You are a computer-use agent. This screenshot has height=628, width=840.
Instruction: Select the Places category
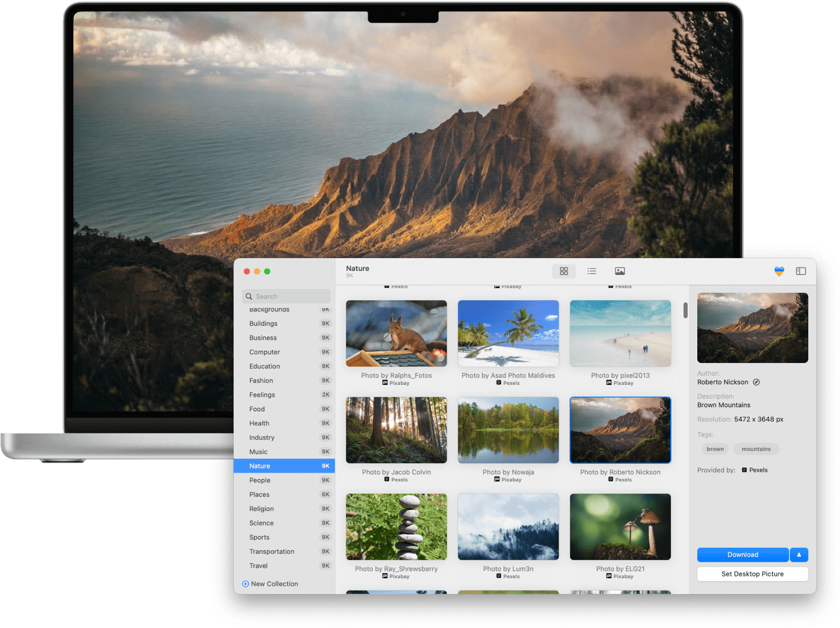pos(284,494)
